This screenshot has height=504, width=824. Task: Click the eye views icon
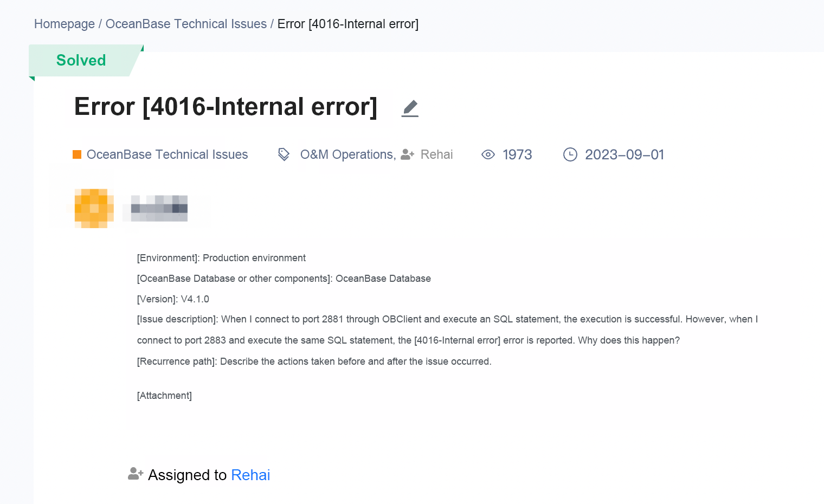click(x=488, y=154)
